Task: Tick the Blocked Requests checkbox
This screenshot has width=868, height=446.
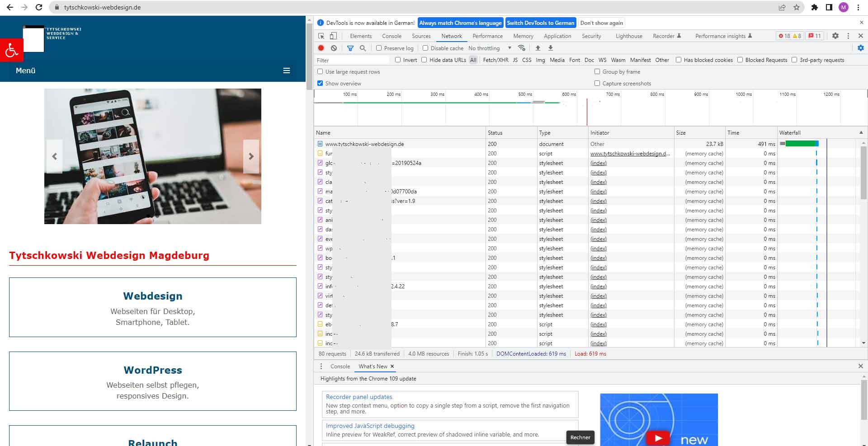Action: (x=740, y=60)
